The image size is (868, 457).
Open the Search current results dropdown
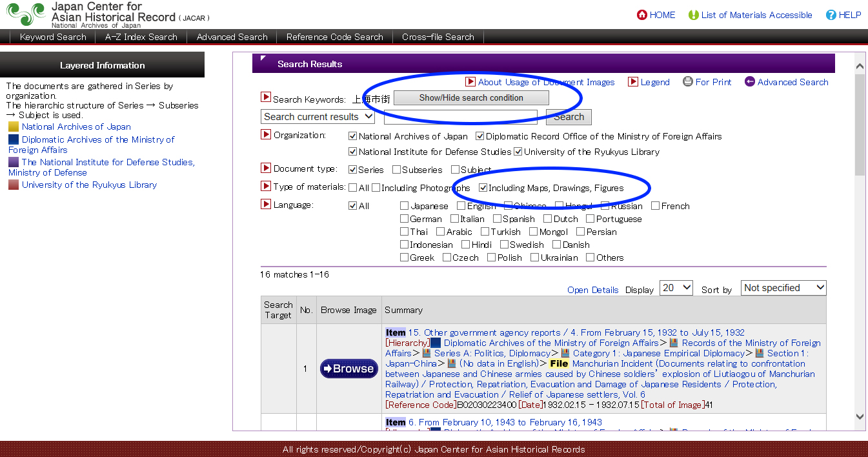pos(318,117)
